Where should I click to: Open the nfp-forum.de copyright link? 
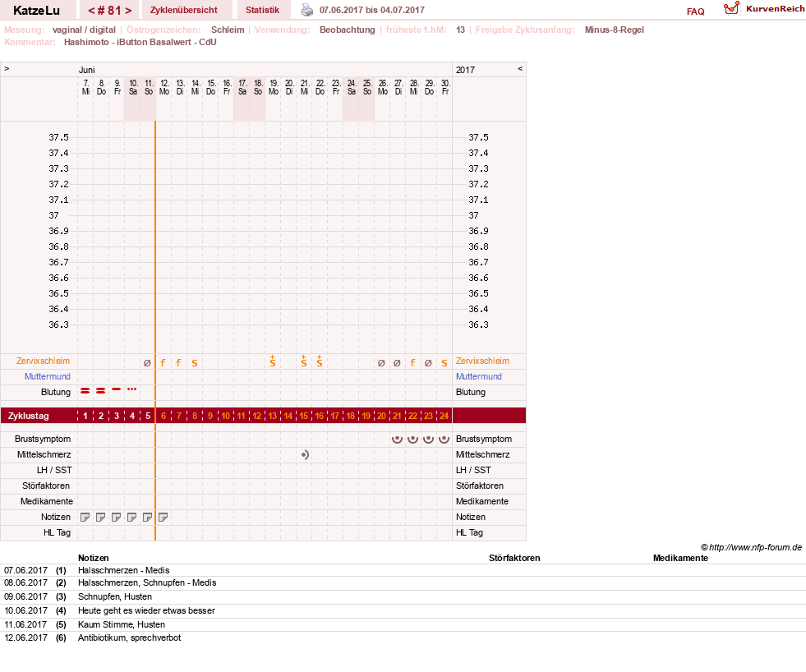pyautogui.click(x=751, y=547)
